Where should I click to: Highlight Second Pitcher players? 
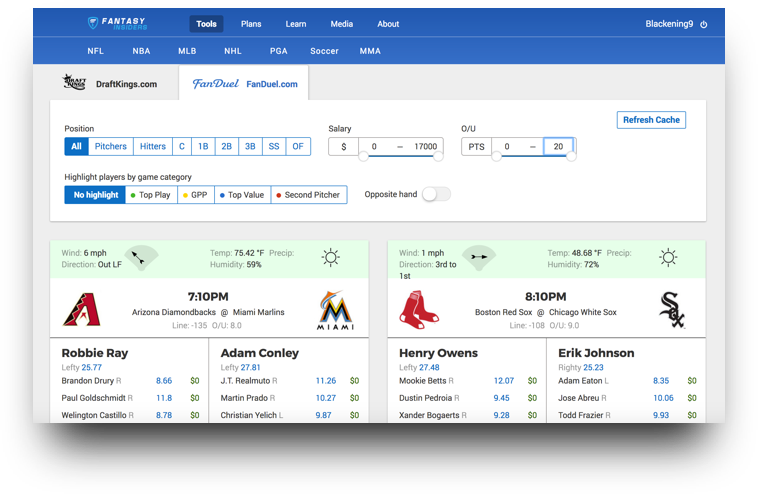click(308, 195)
